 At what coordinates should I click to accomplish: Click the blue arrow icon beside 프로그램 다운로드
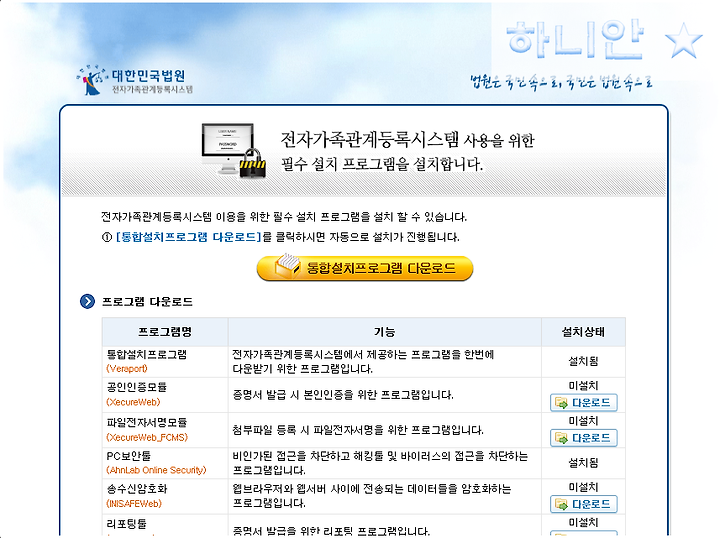click(x=87, y=302)
